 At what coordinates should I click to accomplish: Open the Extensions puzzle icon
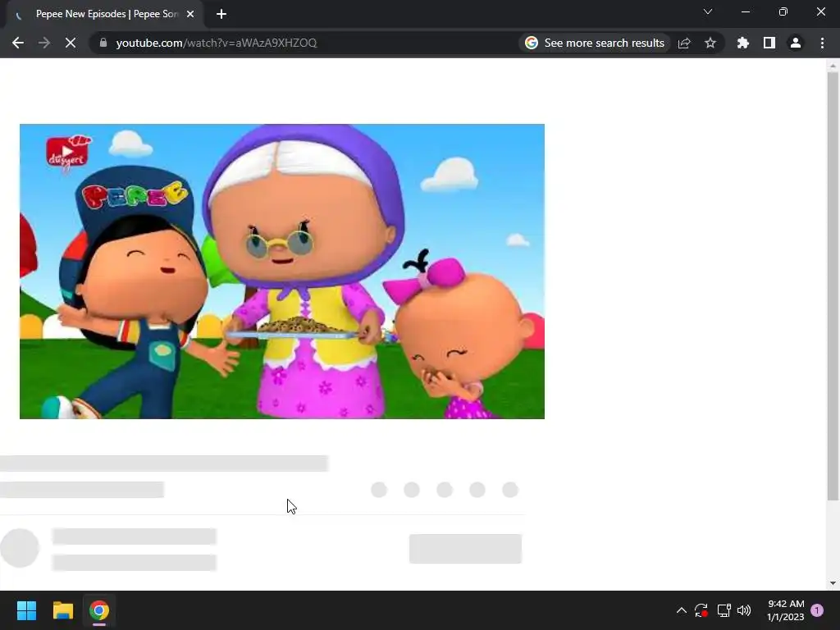pyautogui.click(x=742, y=43)
